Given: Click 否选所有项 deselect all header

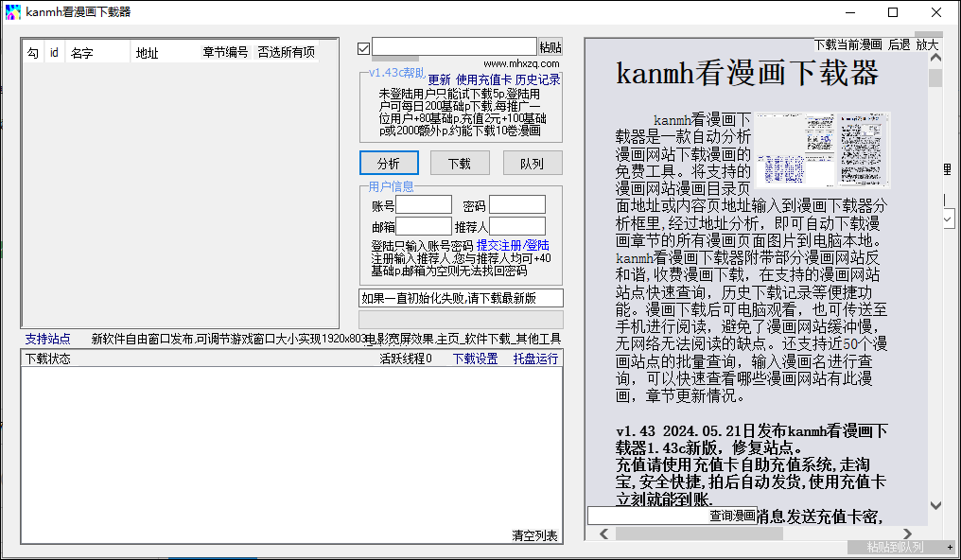Looking at the screenshot, I should click(x=287, y=53).
